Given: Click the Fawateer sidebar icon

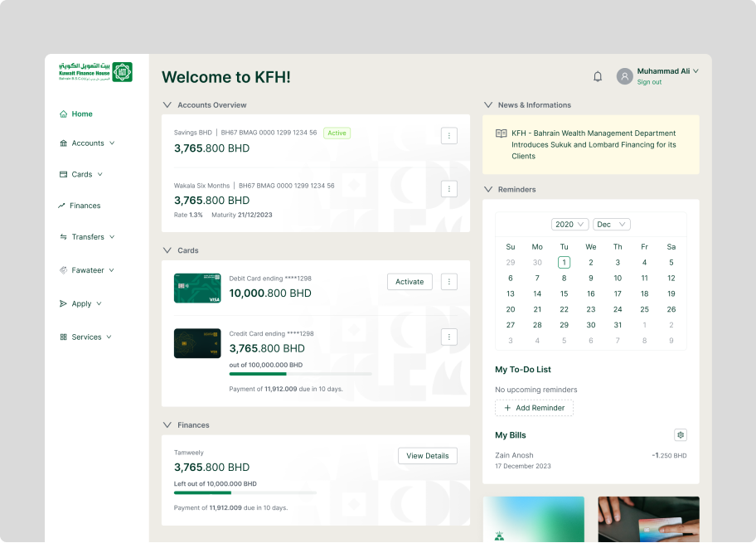Looking at the screenshot, I should 63,270.
